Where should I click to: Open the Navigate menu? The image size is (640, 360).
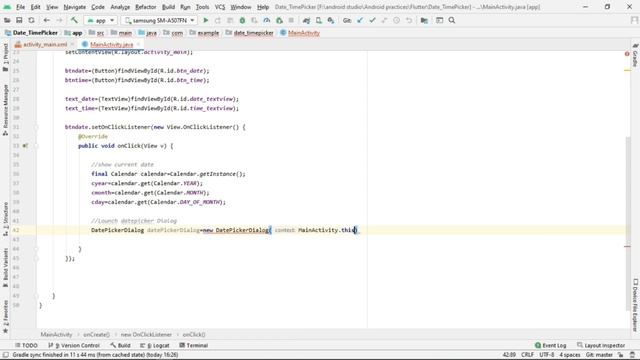(x=75, y=7)
